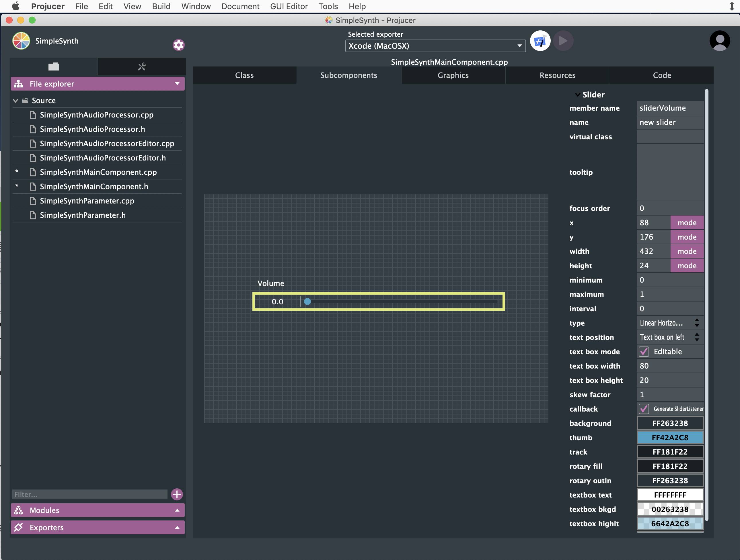
Task: Click the Modules panel icon
Action: click(19, 510)
